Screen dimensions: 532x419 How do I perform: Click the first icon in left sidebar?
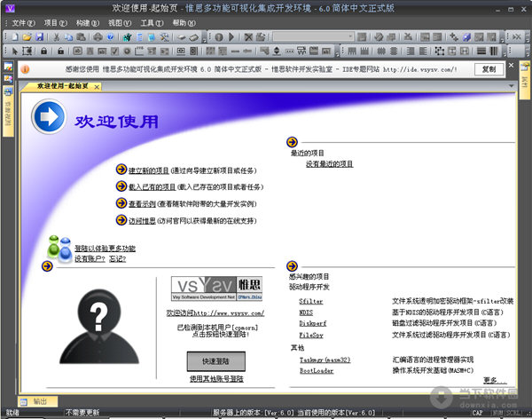pos(8,67)
